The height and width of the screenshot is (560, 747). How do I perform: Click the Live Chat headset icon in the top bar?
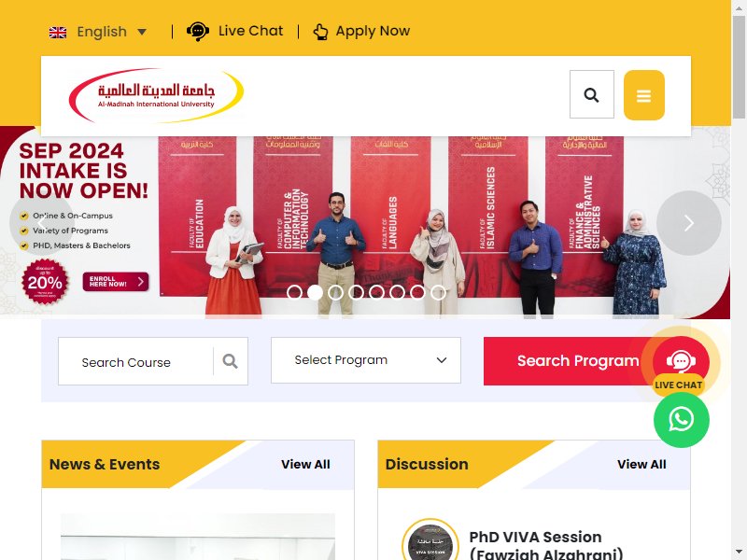click(x=197, y=32)
